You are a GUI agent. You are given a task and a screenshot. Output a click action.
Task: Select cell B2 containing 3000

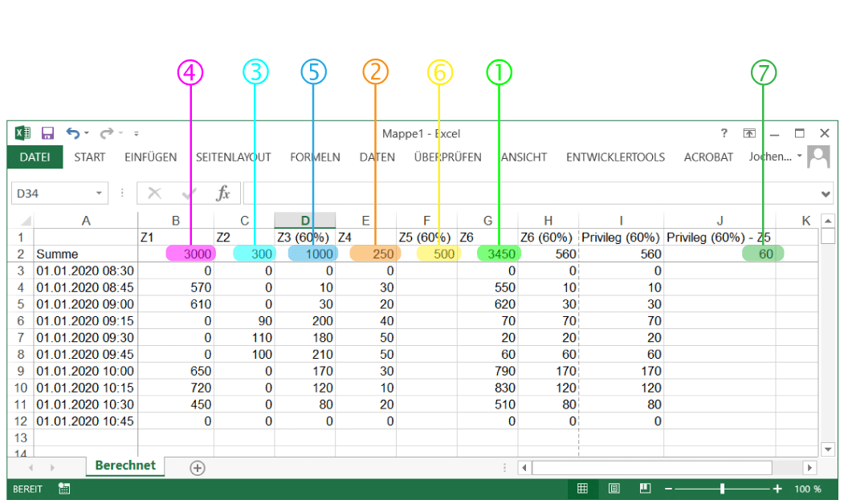(178, 254)
